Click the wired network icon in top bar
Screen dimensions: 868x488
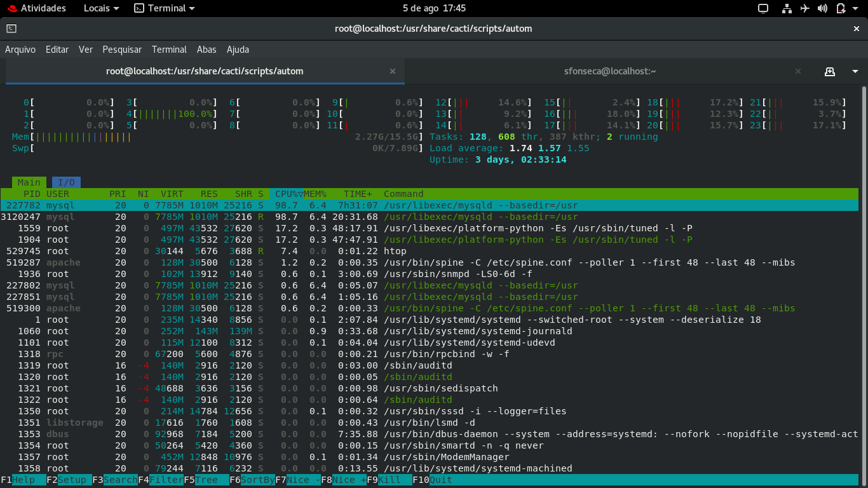click(x=787, y=8)
